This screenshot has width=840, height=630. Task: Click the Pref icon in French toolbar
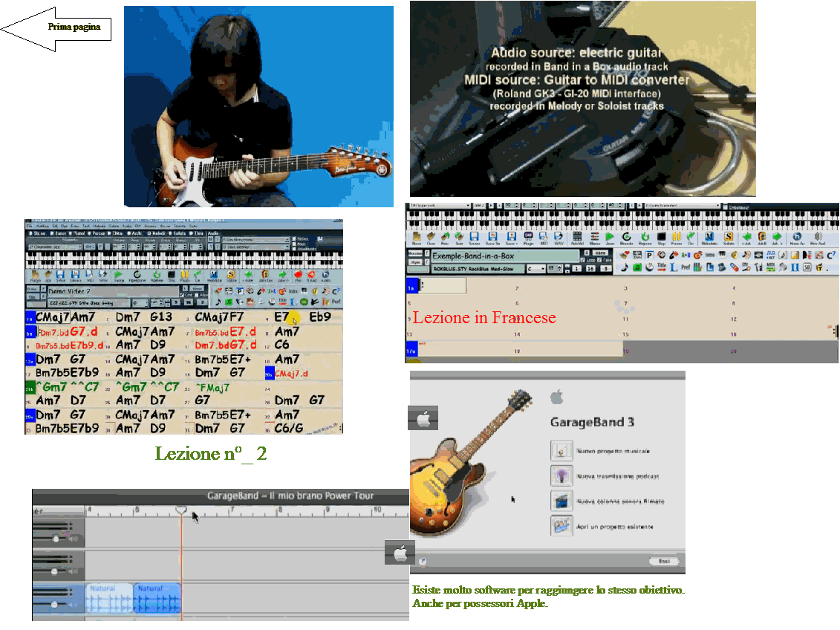coord(686,267)
